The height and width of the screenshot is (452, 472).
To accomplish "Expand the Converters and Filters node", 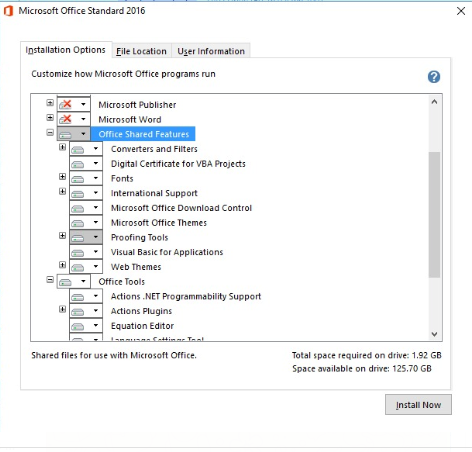I will click(62, 147).
